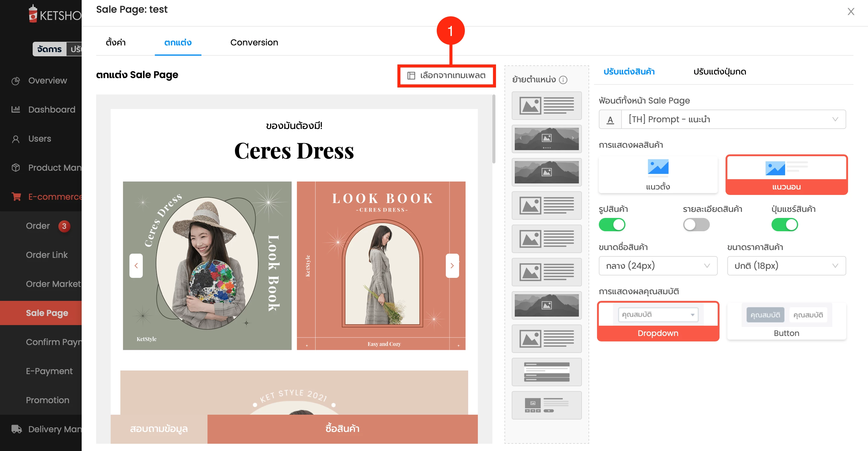868x451 pixels.
Task: Click Dashboard in the sidebar
Action: 51,110
